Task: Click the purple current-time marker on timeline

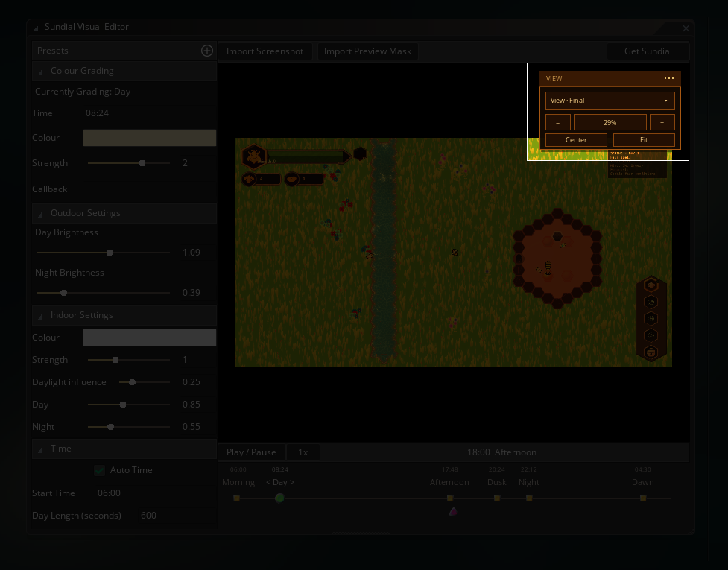Action: point(453,512)
